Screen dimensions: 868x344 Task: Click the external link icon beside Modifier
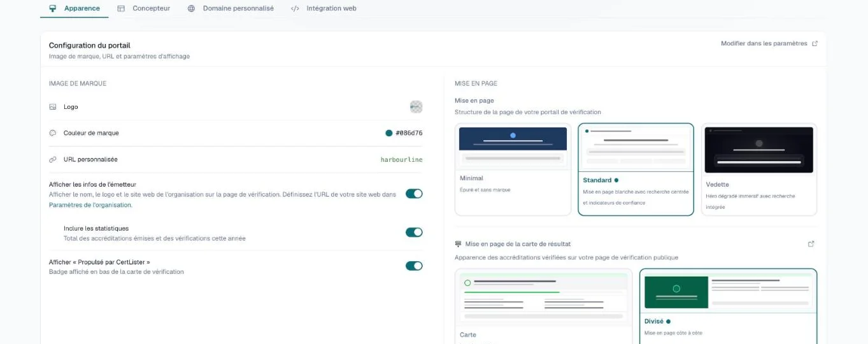click(815, 43)
